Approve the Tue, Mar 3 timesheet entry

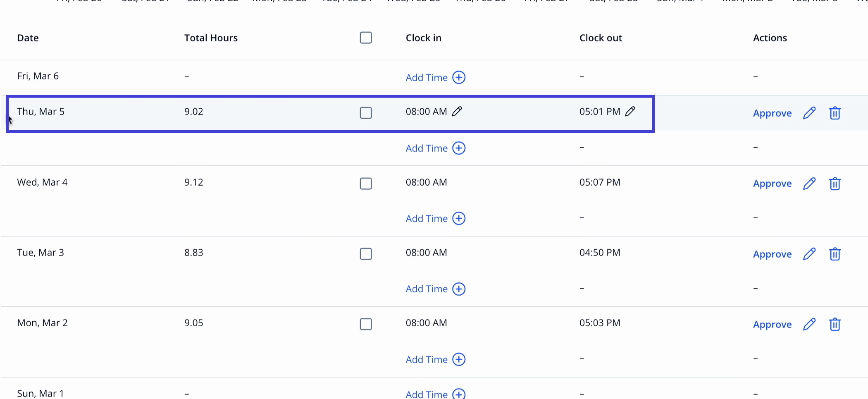click(x=772, y=254)
